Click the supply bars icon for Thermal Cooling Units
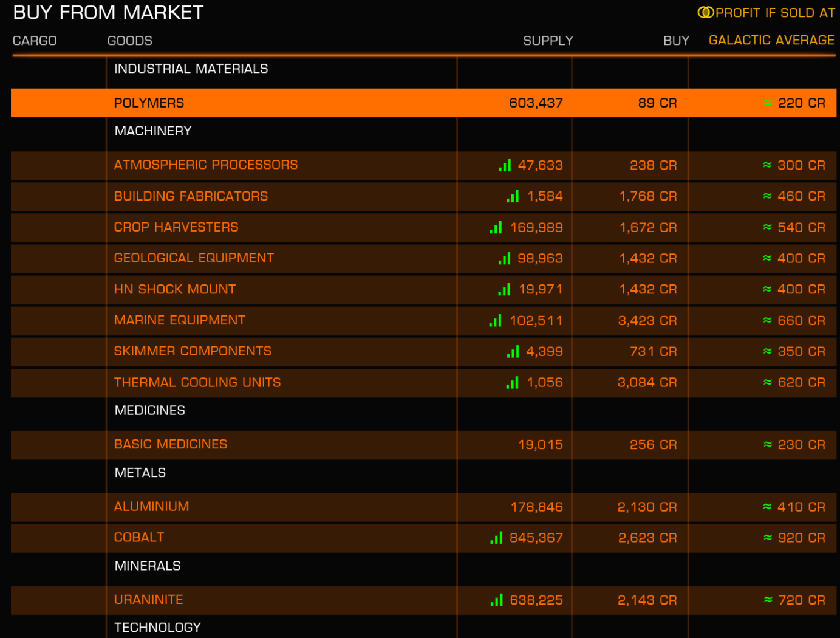 [513, 382]
